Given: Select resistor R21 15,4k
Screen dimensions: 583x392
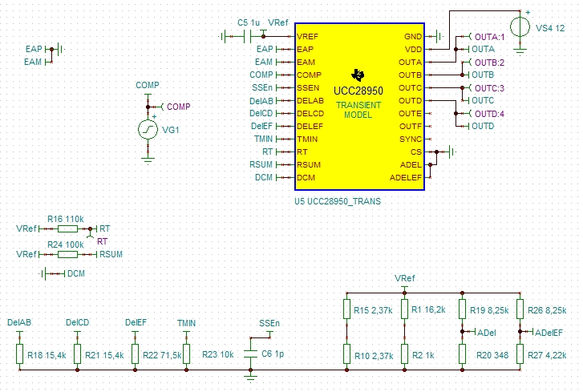Looking at the screenshot, I should point(77,354).
